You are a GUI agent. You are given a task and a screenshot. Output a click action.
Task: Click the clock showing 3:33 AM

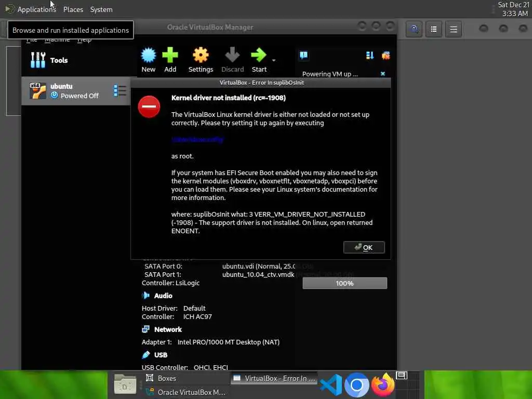click(x=513, y=9)
